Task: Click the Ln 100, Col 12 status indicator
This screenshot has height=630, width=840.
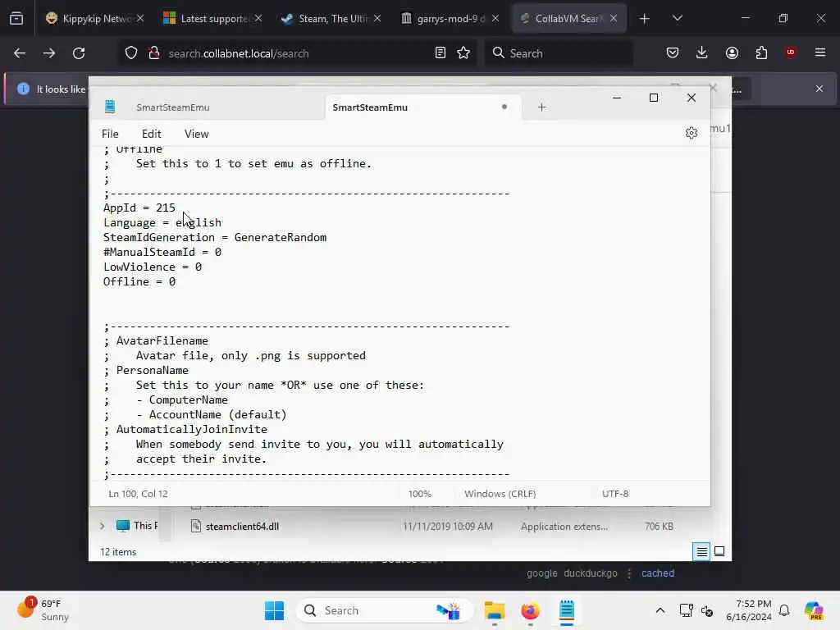Action: coord(138,493)
